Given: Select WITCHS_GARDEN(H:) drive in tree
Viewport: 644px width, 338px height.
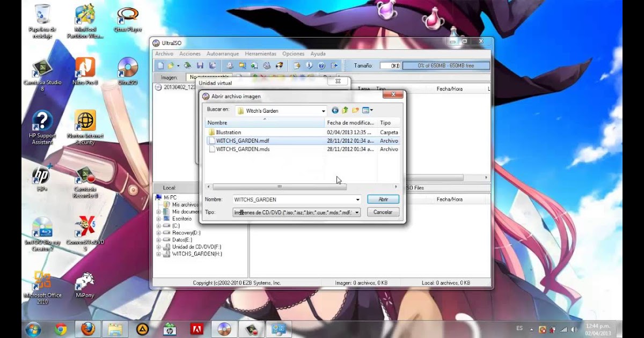Looking at the screenshot, I should (196, 254).
